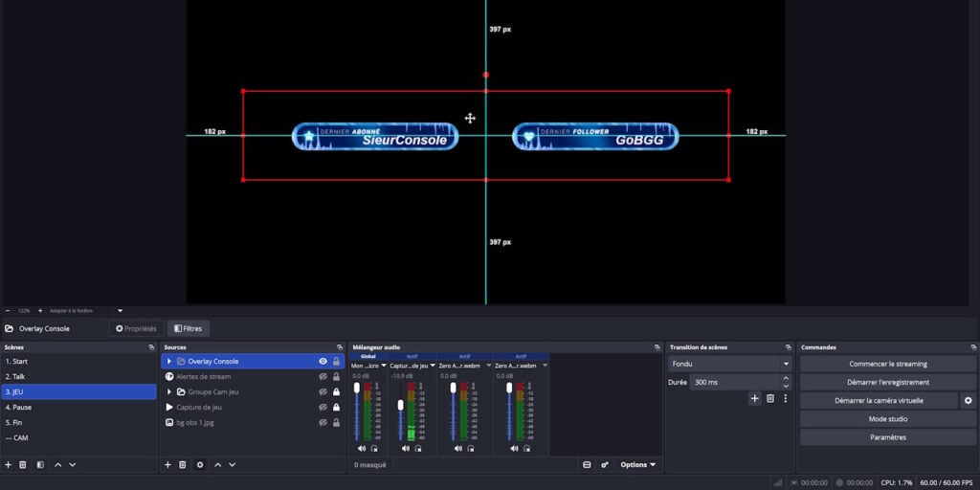Open mixer Options dropdown menu
Viewport: 980px width, 490px height.
[x=638, y=465]
